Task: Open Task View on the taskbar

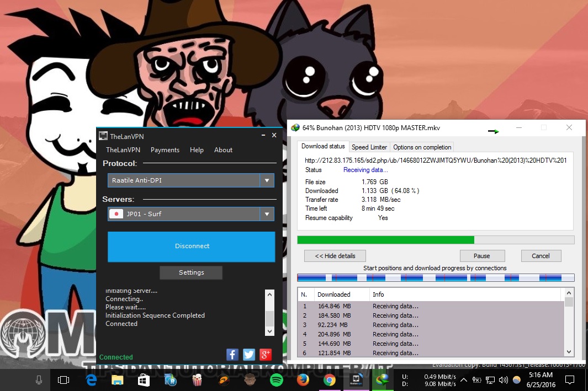Action: point(63,380)
